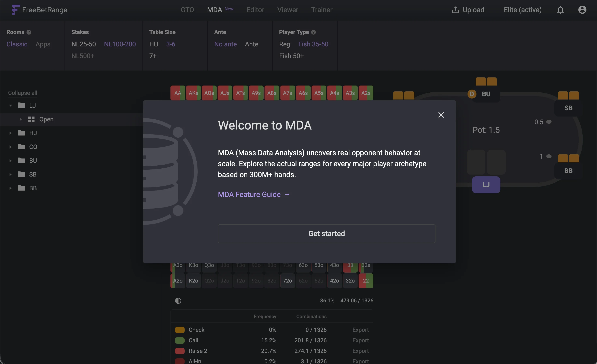
Task: Click the contrast half-circle icon above the table
Action: point(178,301)
